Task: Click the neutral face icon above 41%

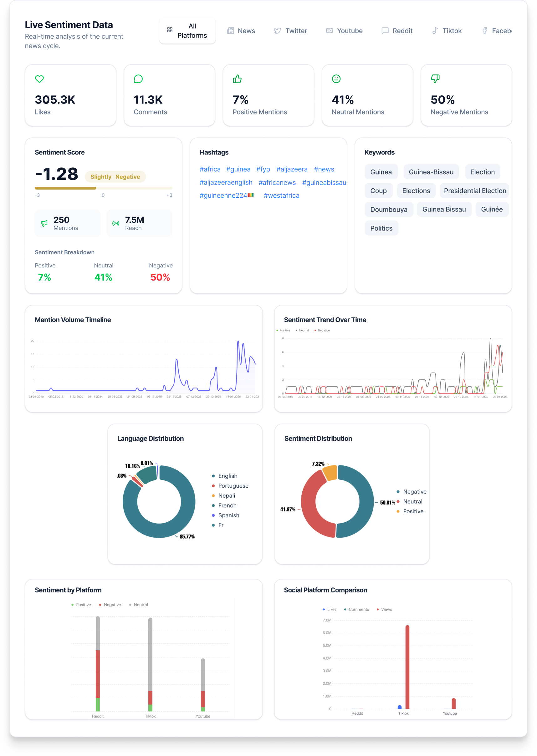Action: click(336, 79)
